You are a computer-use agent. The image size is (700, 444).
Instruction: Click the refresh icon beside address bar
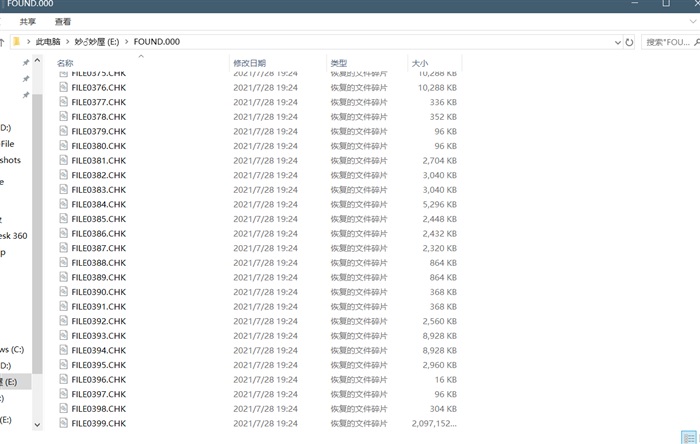click(629, 42)
